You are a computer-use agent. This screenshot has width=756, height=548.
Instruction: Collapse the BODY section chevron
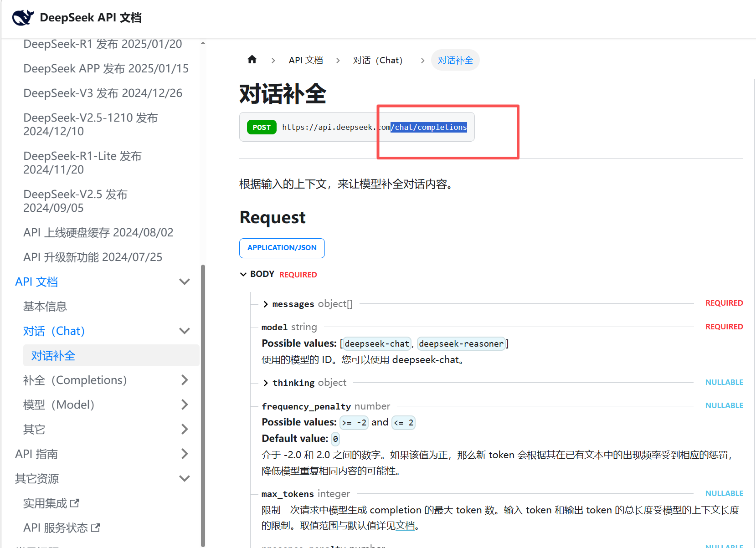click(x=243, y=274)
